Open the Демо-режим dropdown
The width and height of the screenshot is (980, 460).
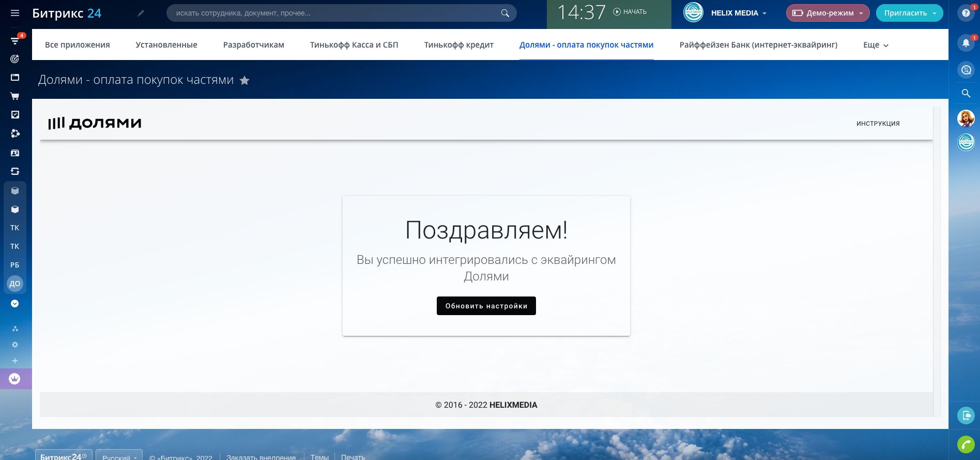828,13
